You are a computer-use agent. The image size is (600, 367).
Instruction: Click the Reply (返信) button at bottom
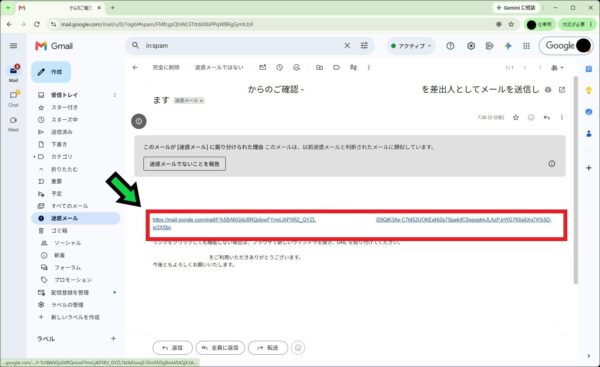[x=172, y=348]
